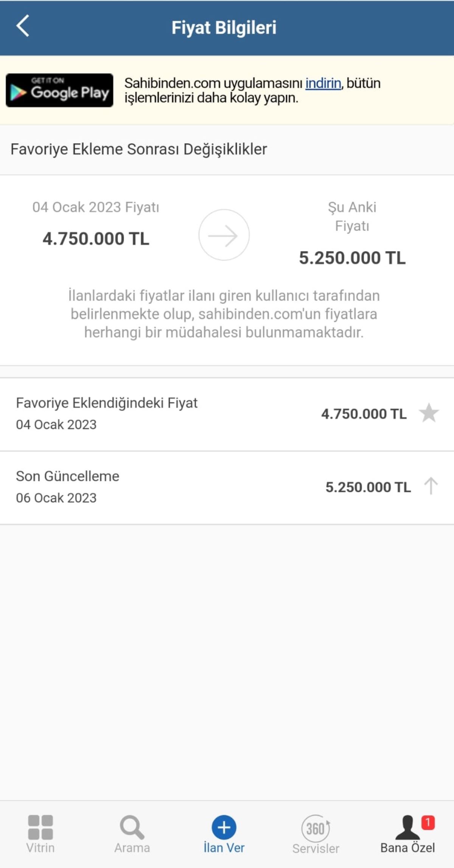The height and width of the screenshot is (868, 454).
Task: Open Arama search from bottom bar
Action: 132,834
